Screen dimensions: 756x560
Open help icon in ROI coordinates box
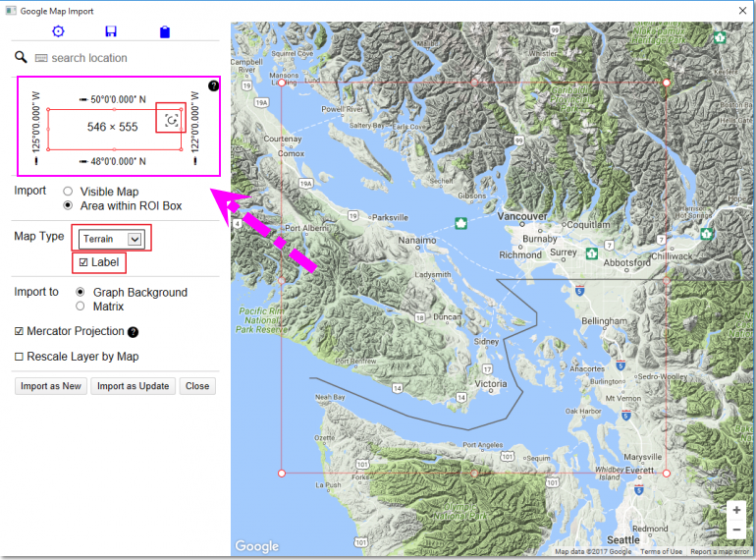(213, 85)
